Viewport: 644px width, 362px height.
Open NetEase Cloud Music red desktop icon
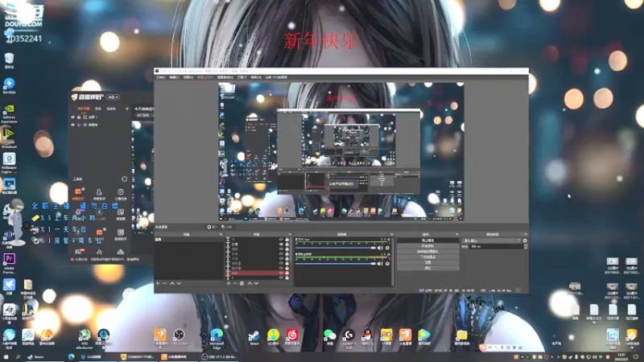[292, 337]
